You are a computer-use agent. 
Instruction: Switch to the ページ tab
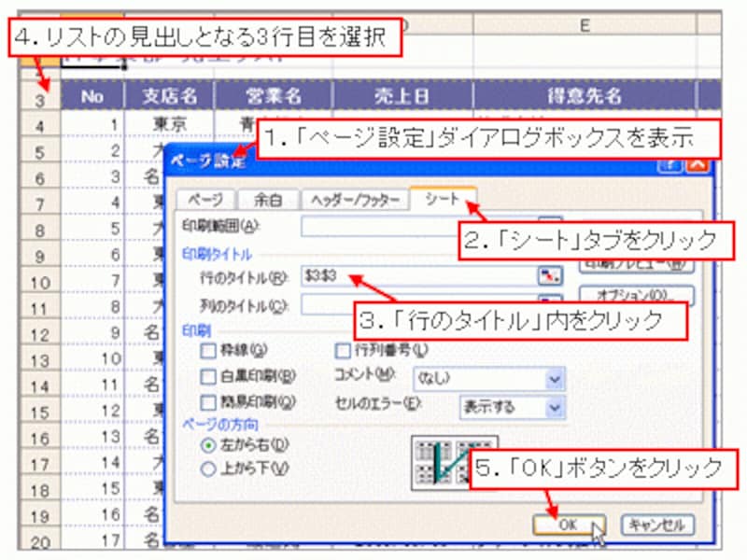pyautogui.click(x=205, y=200)
